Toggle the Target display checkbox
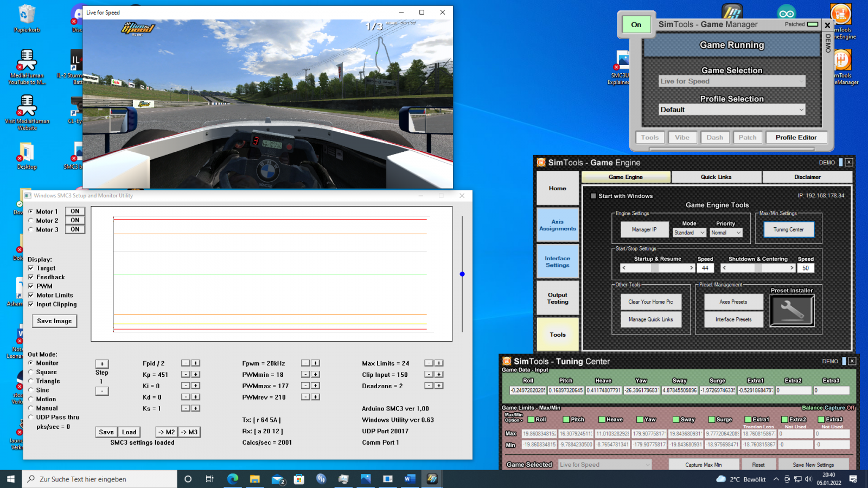Viewport: 868px width, 488px height. click(x=31, y=268)
